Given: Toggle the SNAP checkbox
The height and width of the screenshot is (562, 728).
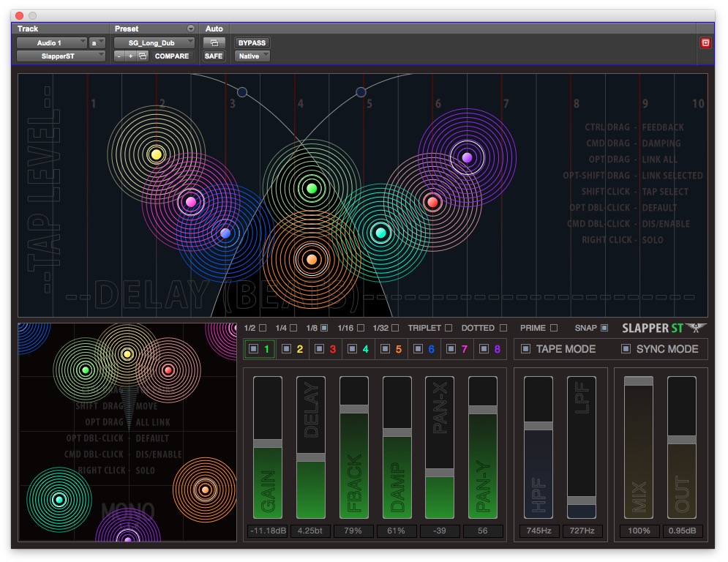Looking at the screenshot, I should pos(604,328).
